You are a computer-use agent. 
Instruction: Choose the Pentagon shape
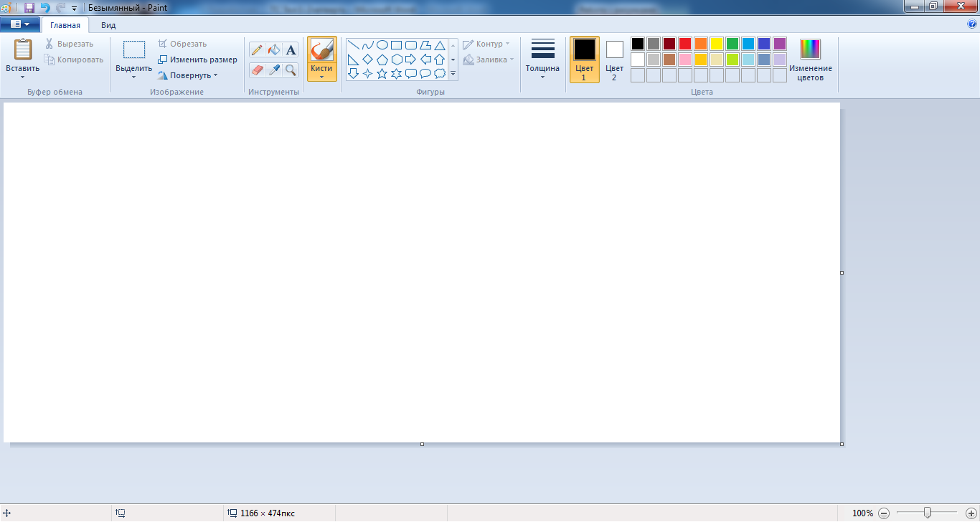pos(382,60)
